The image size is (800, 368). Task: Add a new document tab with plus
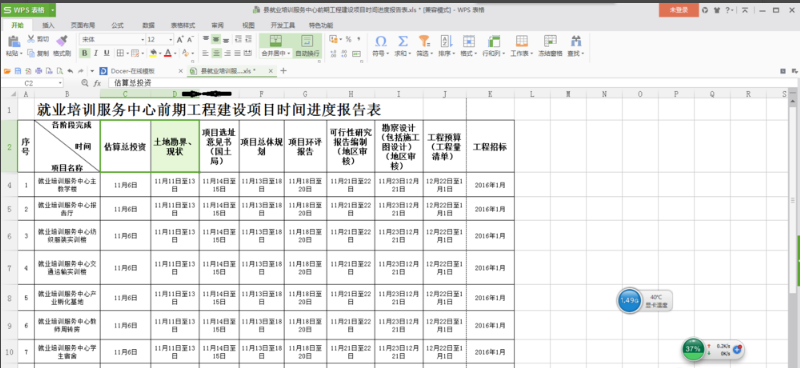(x=284, y=71)
